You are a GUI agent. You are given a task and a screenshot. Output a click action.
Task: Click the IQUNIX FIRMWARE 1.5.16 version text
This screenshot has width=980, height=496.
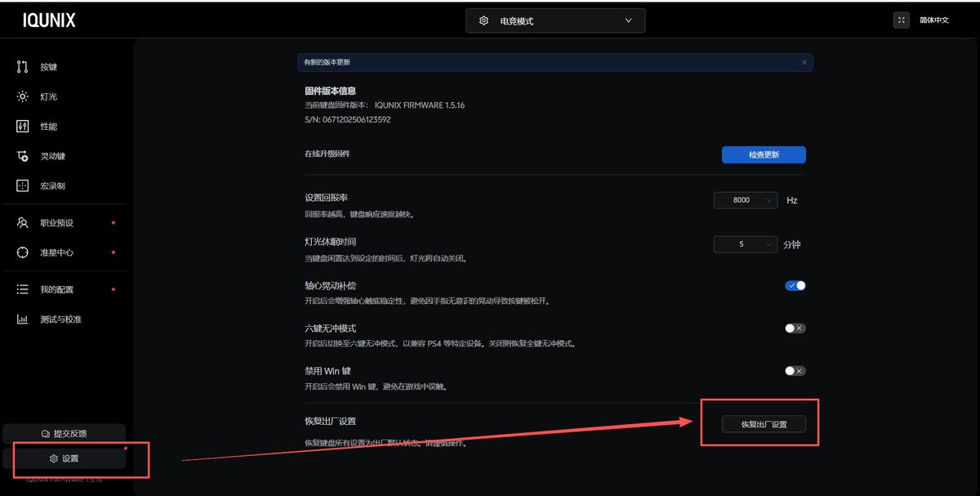tap(420, 105)
